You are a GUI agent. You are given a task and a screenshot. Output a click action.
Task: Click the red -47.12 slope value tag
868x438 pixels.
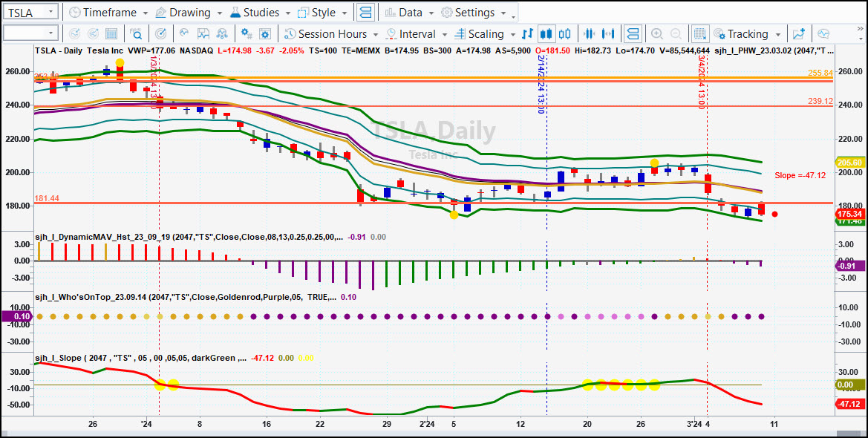click(849, 405)
